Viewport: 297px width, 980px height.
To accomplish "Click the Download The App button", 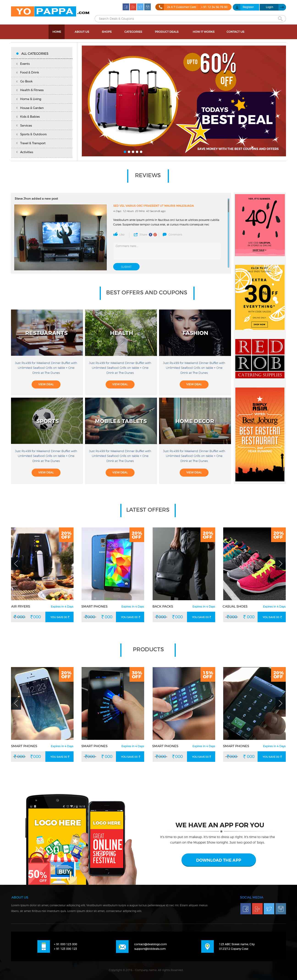I will [219, 860].
